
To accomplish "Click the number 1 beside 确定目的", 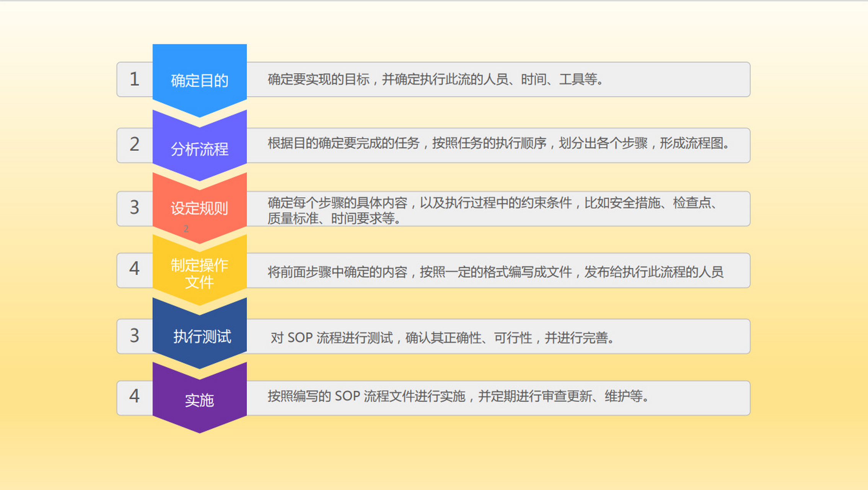I will point(134,80).
